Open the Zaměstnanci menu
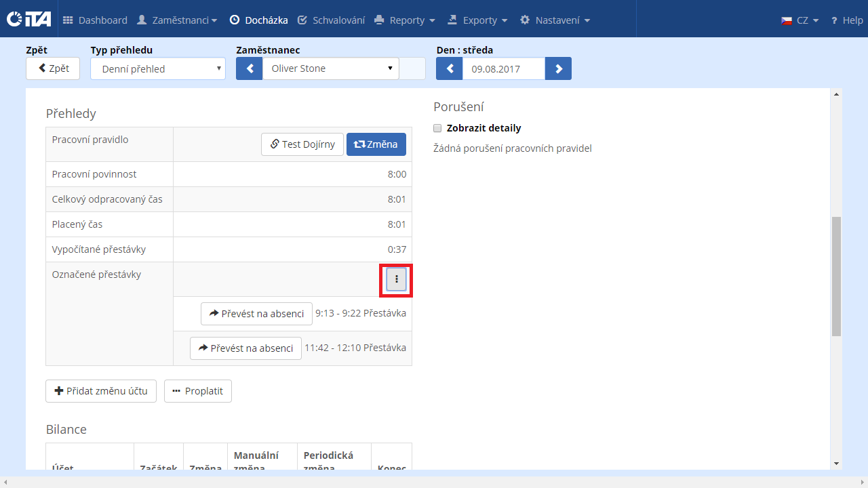Screen dimensions: 868x488 click(x=177, y=20)
